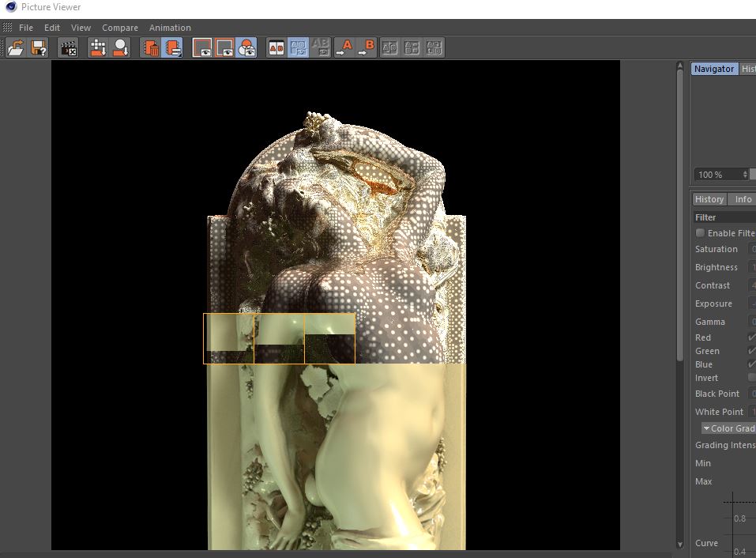Click the vertical scrollbar thumb

click(x=680, y=215)
